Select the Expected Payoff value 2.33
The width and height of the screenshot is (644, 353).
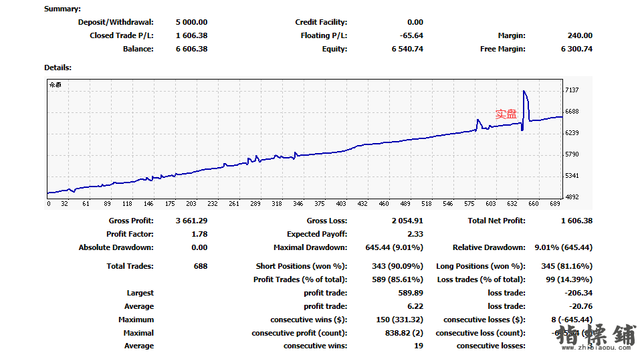(415, 234)
